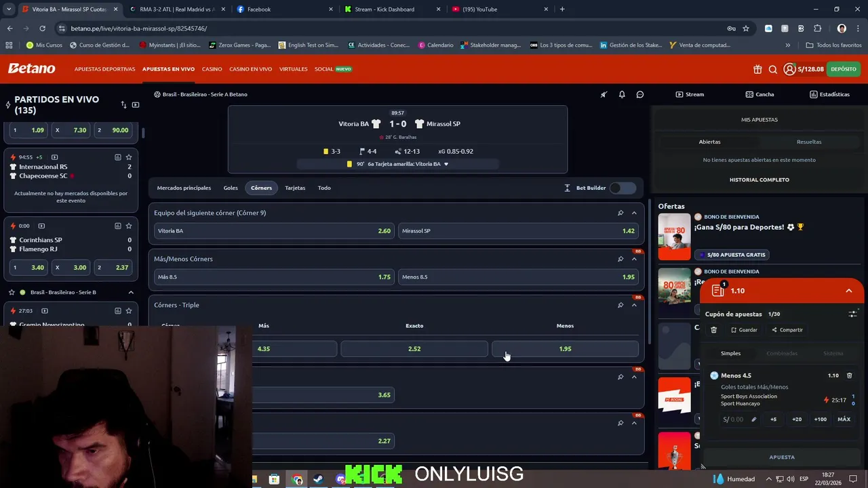Image resolution: width=868 pixels, height=488 pixels.
Task: Switch to Todo market tab
Action: (324, 188)
